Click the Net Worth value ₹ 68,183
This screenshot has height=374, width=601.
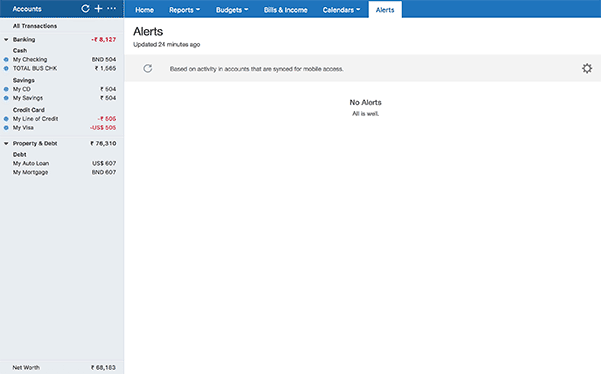103,367
